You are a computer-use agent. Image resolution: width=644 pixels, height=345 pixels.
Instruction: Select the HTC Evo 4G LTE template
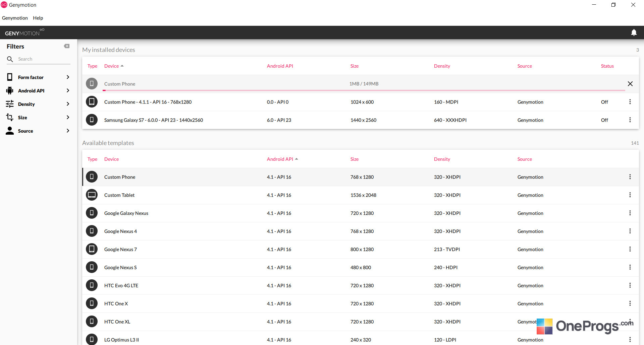click(x=361, y=285)
